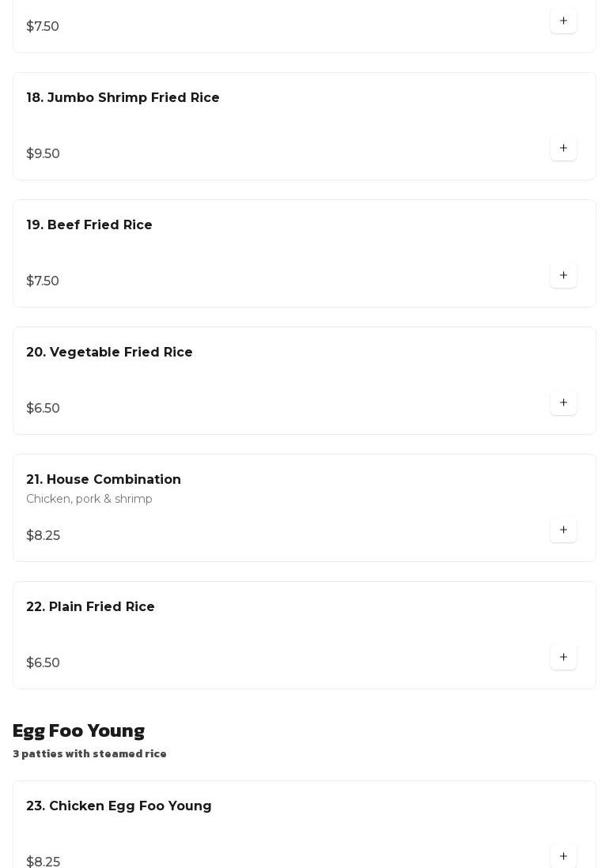Click plus icon for Beef Fried Rice

click(x=563, y=276)
